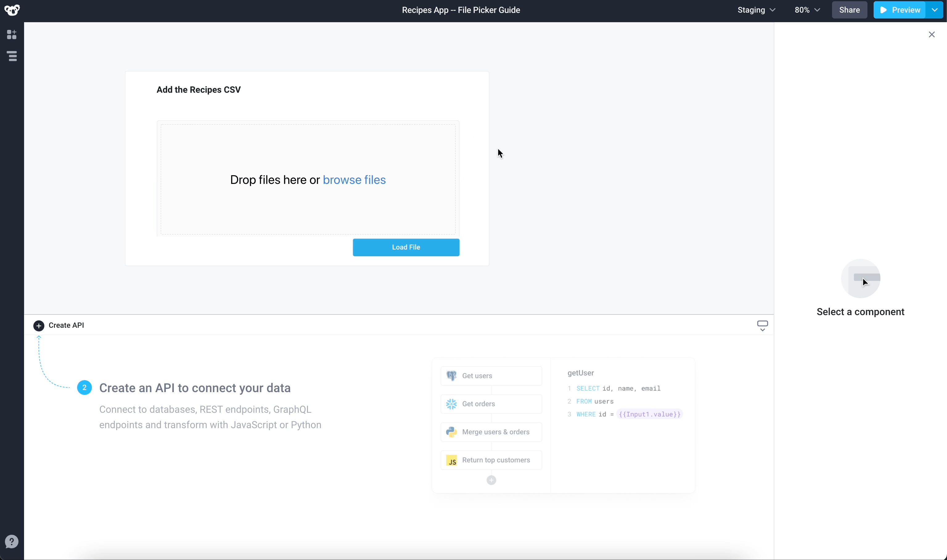
Task: Click the Share button
Action: [849, 10]
